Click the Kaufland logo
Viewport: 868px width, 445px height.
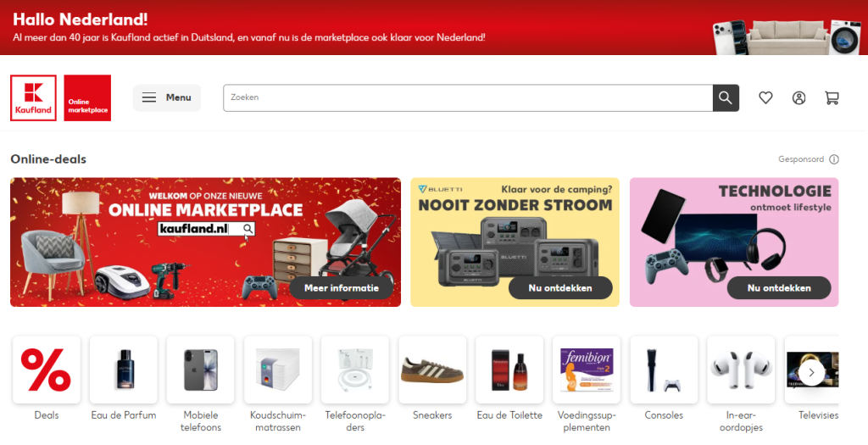pyautogui.click(x=33, y=98)
